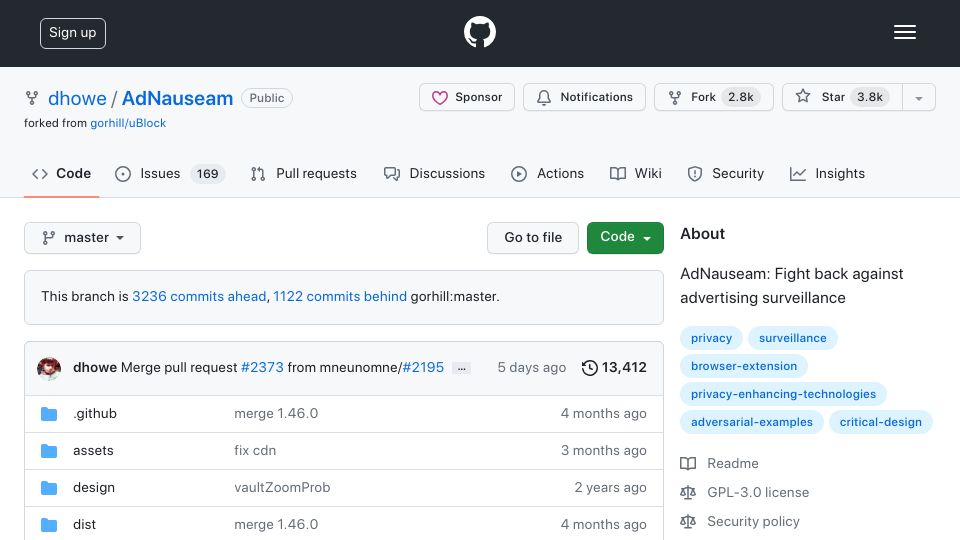Open the 'vaultZoomProb' commit message
960x540 pixels.
coord(282,487)
